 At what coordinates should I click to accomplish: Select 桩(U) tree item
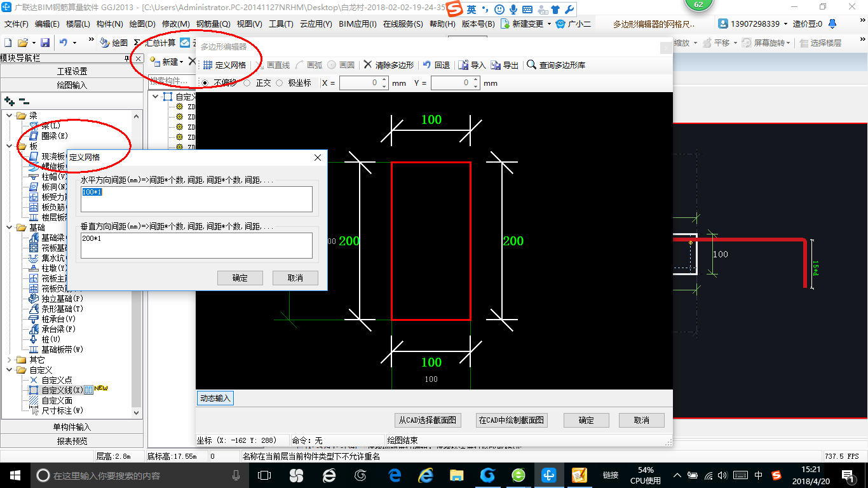(x=45, y=339)
